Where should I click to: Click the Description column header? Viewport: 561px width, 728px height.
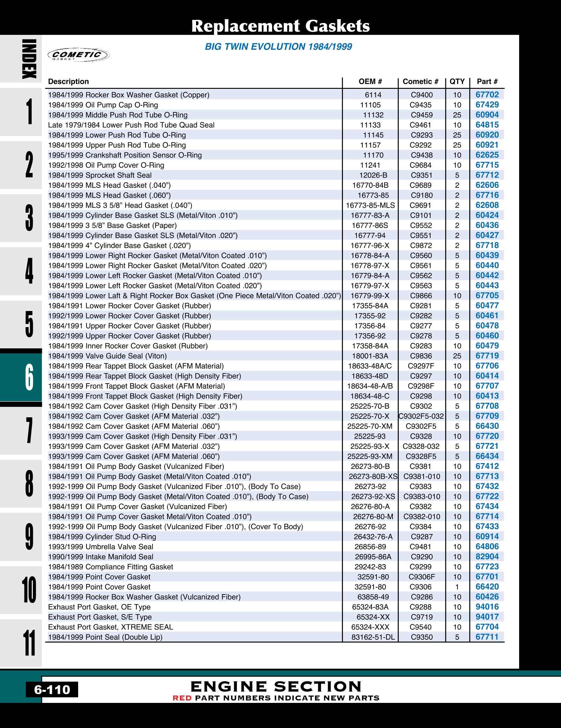point(68,82)
